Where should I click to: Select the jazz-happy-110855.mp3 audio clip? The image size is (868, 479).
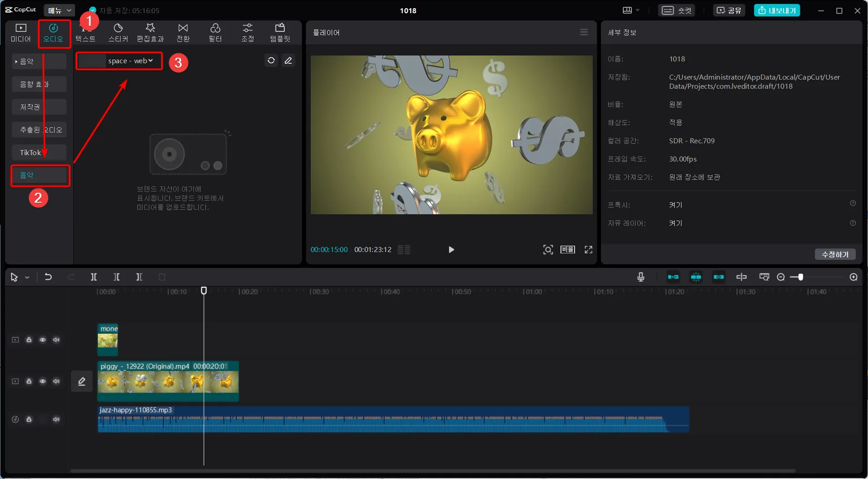393,419
